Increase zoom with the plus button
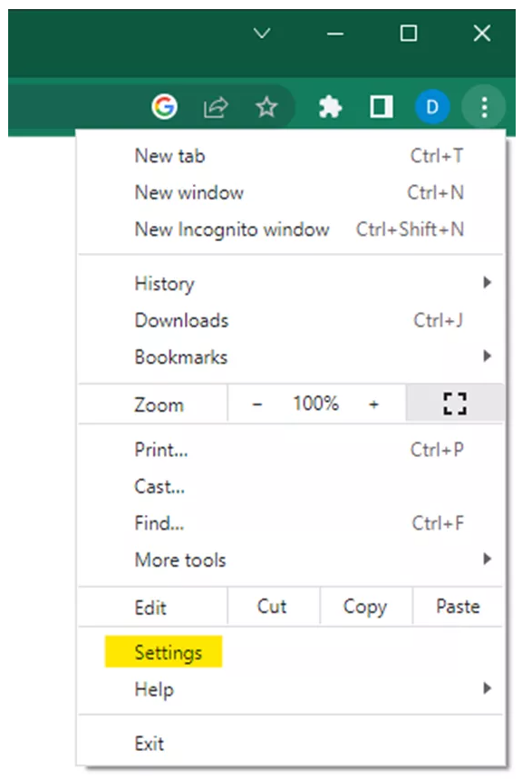 pyautogui.click(x=374, y=404)
